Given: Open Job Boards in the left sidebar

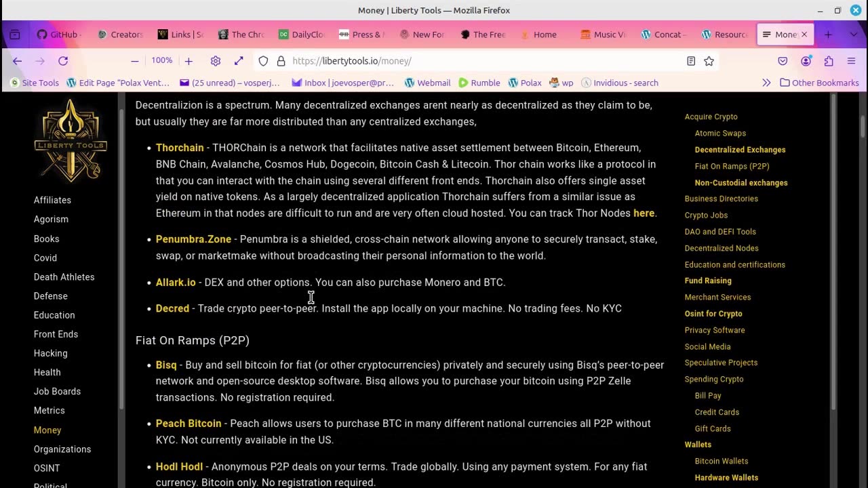Looking at the screenshot, I should [x=57, y=391].
